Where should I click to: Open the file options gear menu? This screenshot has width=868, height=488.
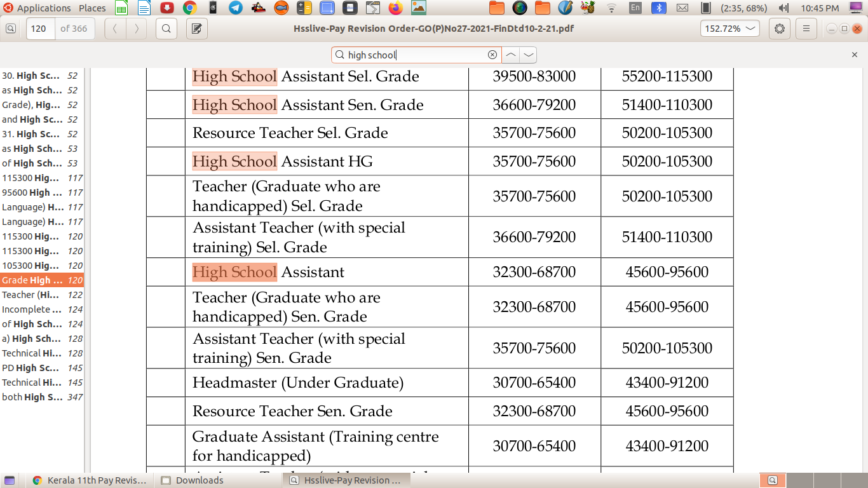click(780, 29)
